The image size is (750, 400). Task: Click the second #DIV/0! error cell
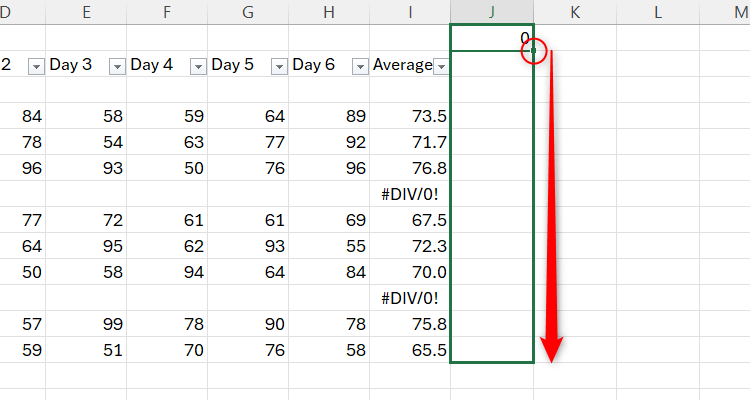(410, 298)
